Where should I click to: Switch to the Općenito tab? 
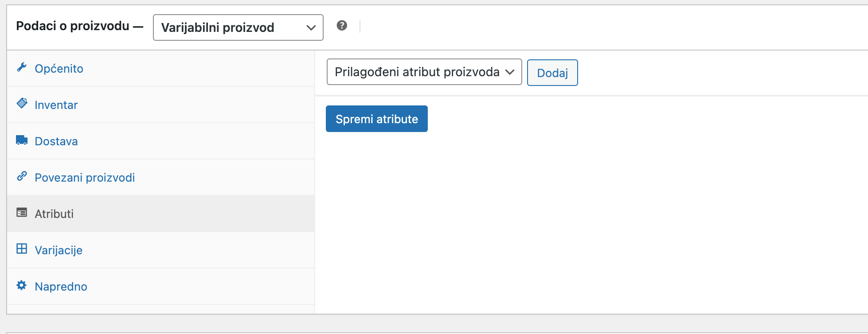point(59,69)
